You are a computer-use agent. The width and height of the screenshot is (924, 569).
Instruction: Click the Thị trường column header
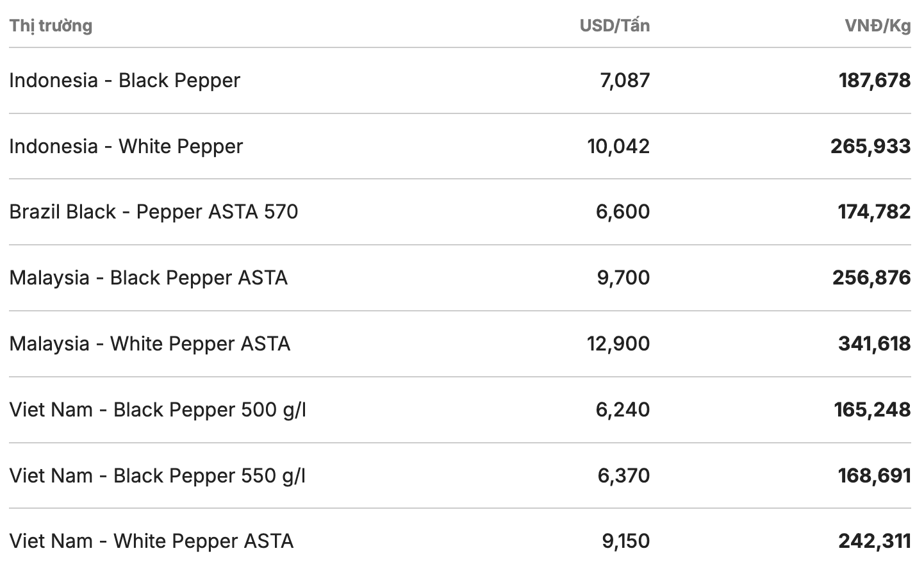click(x=51, y=26)
